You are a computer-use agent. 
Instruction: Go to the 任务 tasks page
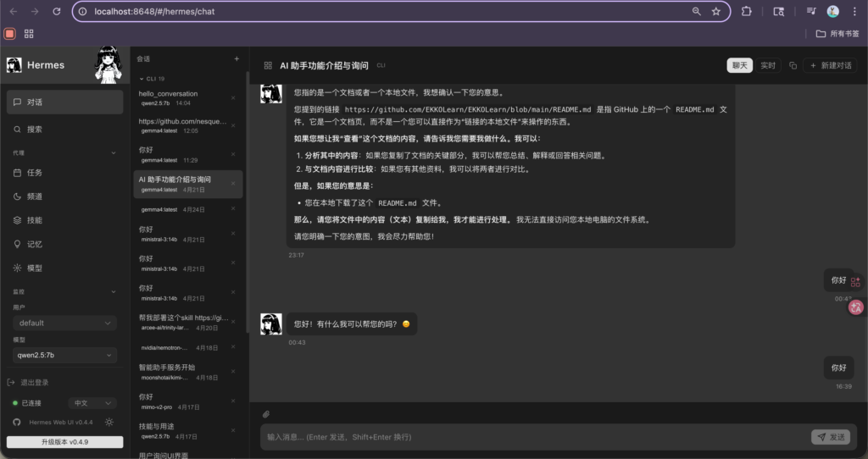point(64,173)
